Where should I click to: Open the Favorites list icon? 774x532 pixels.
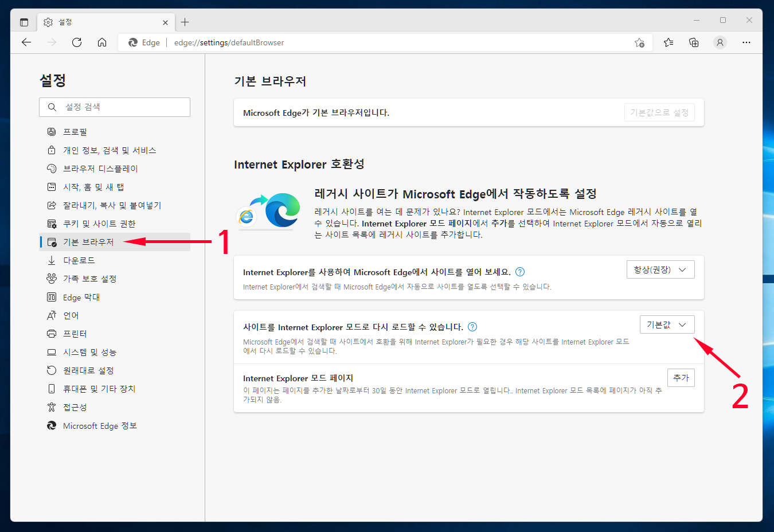coord(669,42)
